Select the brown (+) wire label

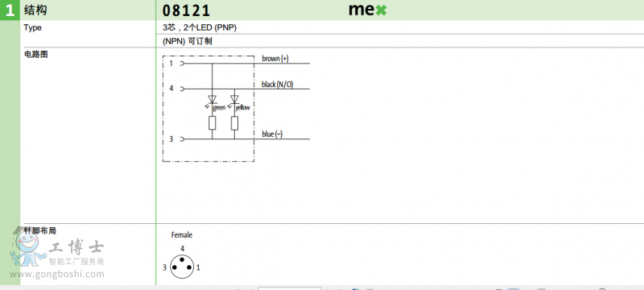(x=275, y=59)
